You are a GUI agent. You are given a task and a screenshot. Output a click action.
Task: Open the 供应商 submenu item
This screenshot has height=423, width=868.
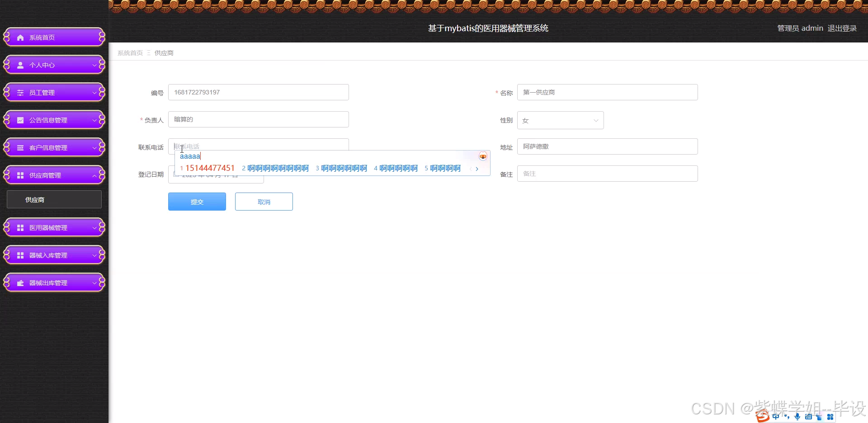(54, 199)
